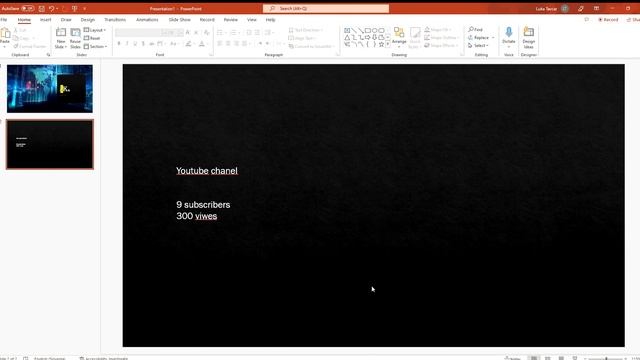This screenshot has width=640, height=360.
Task: Click the Reuse Slides icon
Action: pos(76,33)
